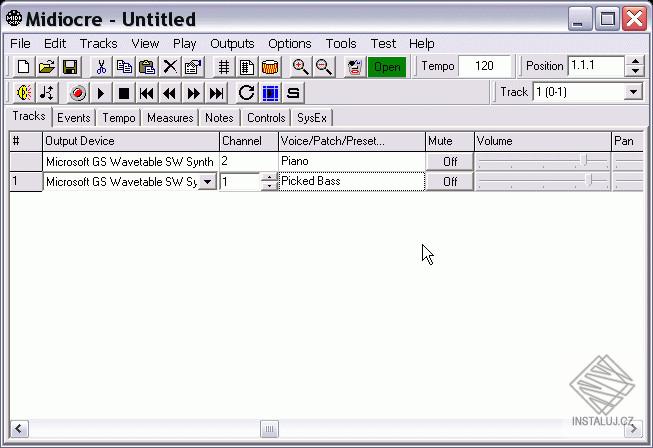The height and width of the screenshot is (448, 653).
Task: Delete using the X icon
Action: 170,67
